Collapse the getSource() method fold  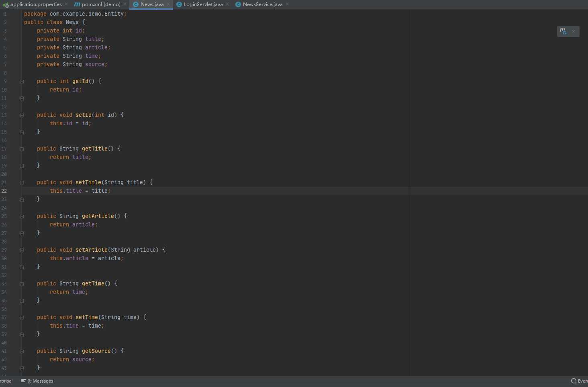(22, 351)
